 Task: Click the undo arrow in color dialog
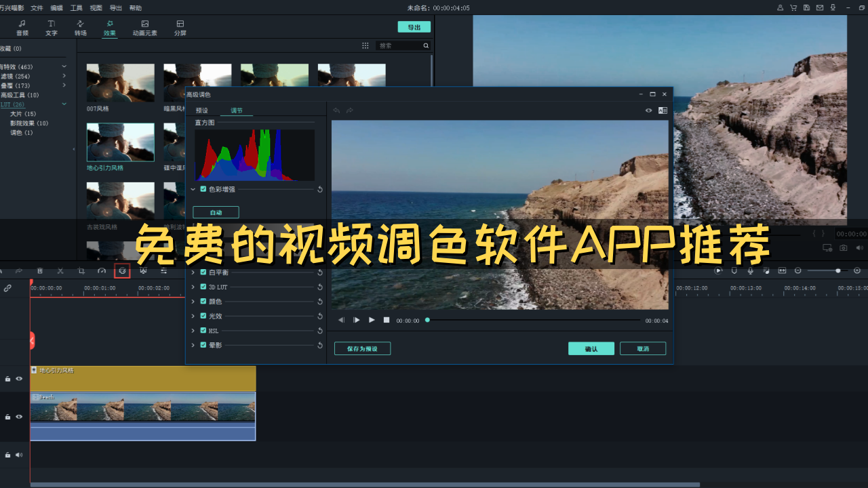(x=337, y=110)
